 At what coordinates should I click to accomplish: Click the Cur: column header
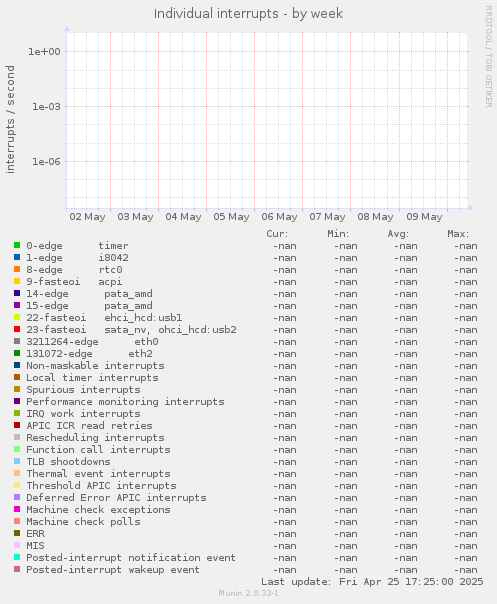[277, 234]
